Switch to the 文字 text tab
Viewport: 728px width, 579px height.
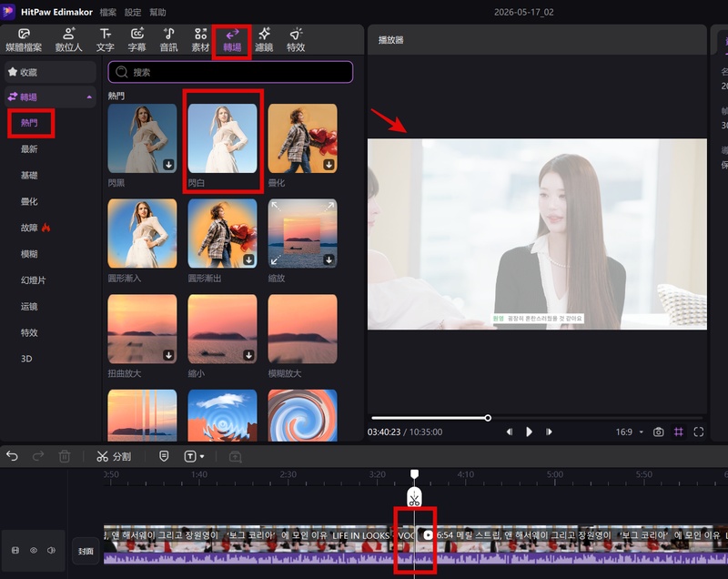[x=106, y=40]
